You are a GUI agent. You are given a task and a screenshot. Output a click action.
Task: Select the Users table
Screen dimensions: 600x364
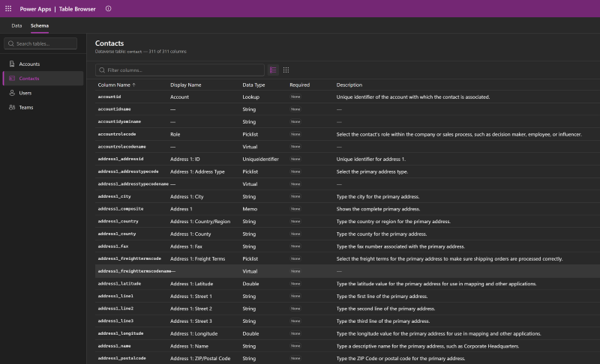tap(43, 93)
